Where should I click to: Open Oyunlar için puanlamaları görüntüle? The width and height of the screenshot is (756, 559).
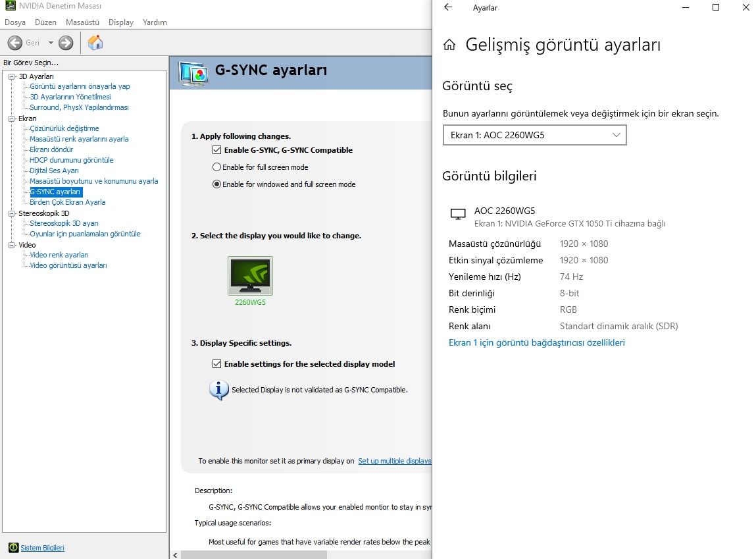coord(86,234)
